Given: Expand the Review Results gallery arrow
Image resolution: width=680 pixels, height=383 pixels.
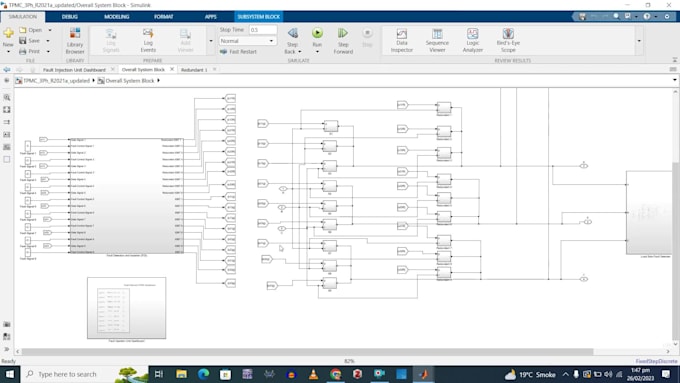Looking at the screenshot, I should tap(639, 41).
